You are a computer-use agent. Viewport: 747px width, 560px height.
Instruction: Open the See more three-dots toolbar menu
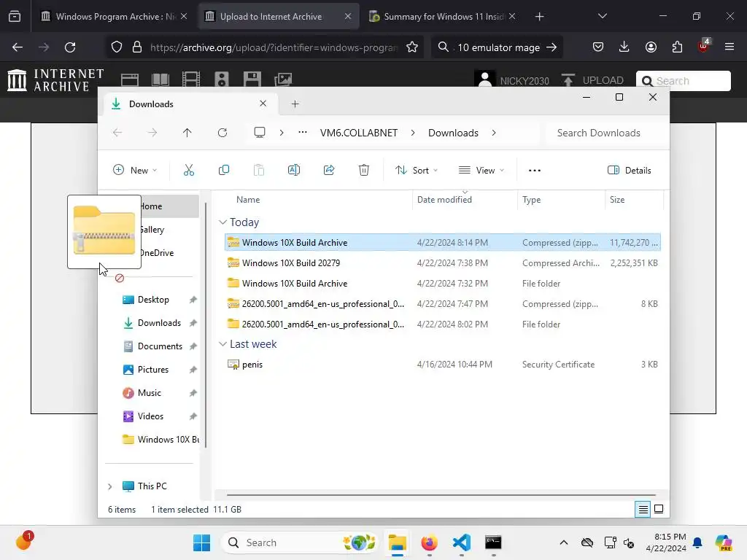(535, 171)
